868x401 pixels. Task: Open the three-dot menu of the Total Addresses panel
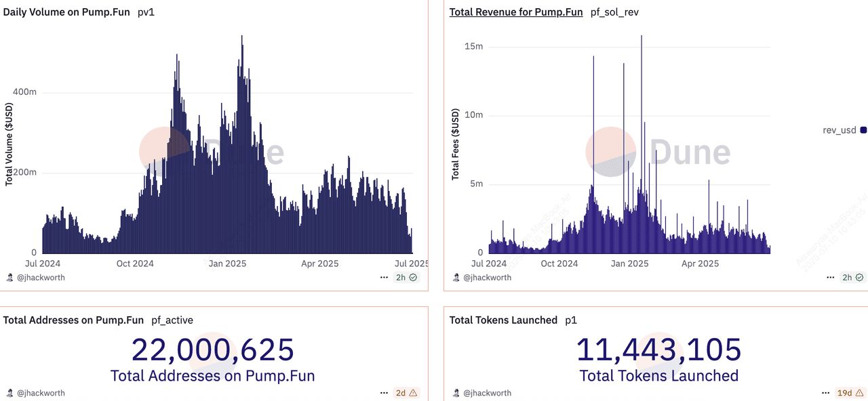click(x=384, y=392)
